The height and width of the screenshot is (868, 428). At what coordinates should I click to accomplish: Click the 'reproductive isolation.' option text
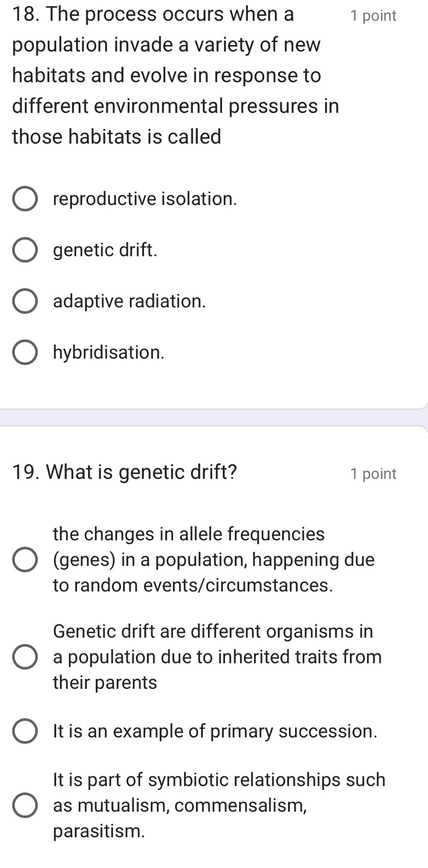pyautogui.click(x=145, y=199)
